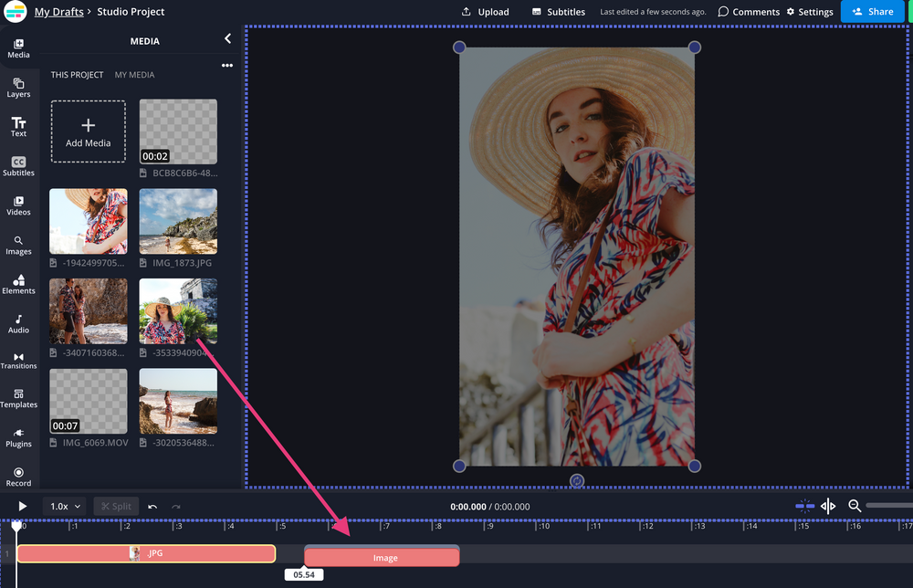
Task: Open the Layers panel
Action: 18,87
